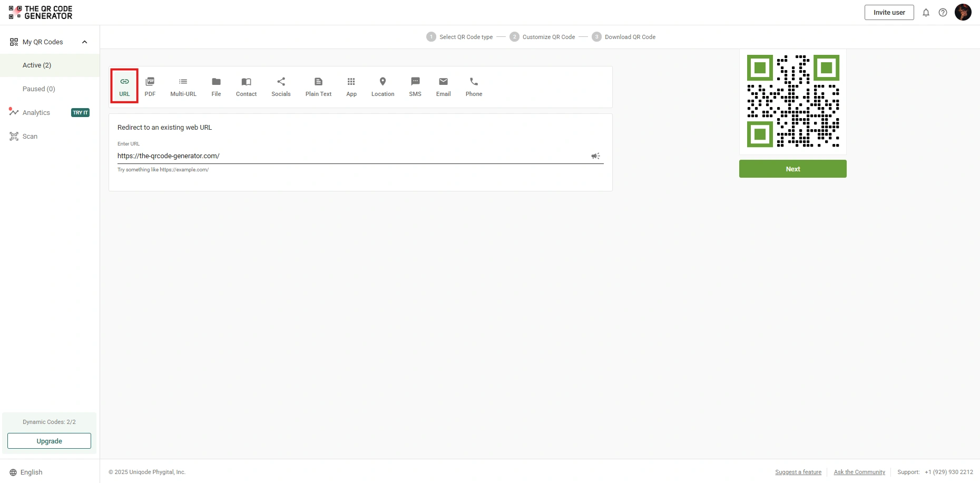Click the megaphone icon in URL field
Image resolution: width=980 pixels, height=483 pixels.
(x=595, y=156)
